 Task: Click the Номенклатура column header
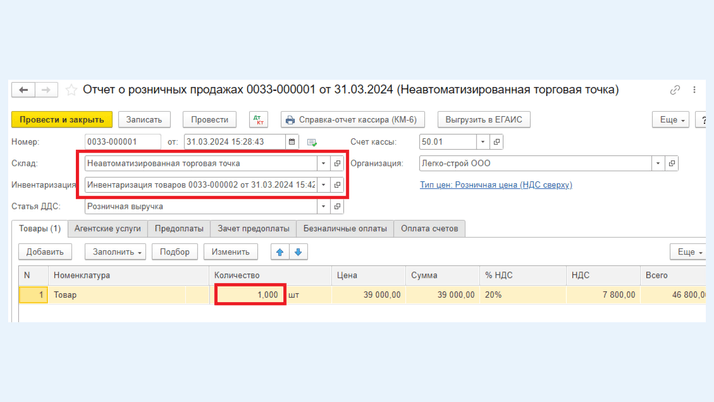click(128, 275)
